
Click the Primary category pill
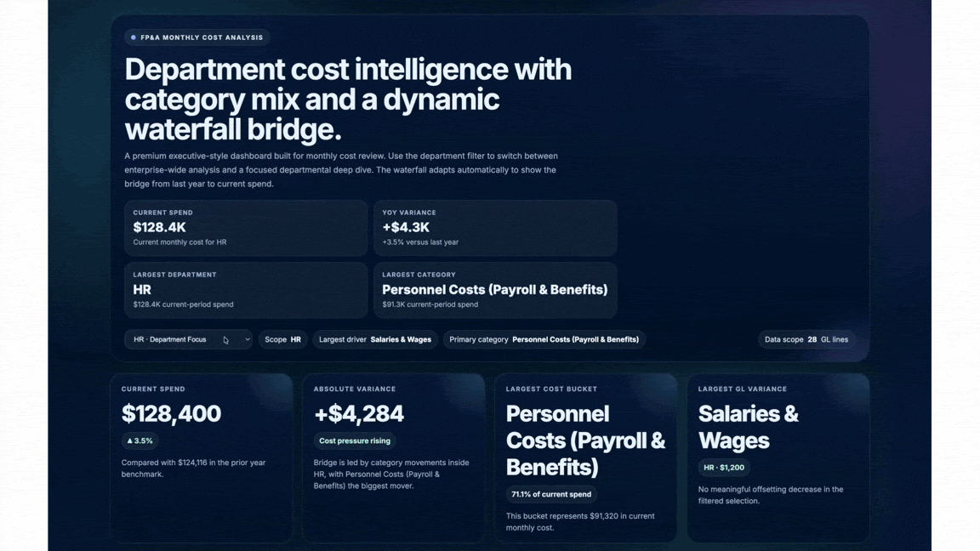544,339
